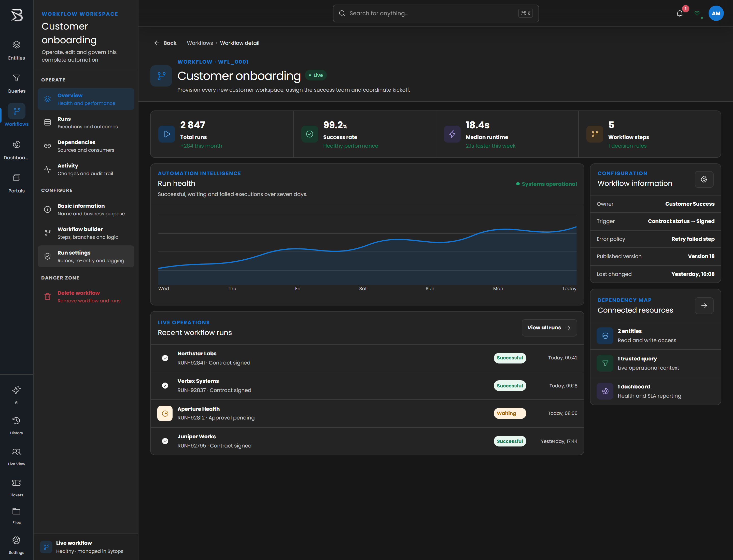Screen dimensions: 733x560
Task: Open the Juniper Works run row
Action: (367, 441)
